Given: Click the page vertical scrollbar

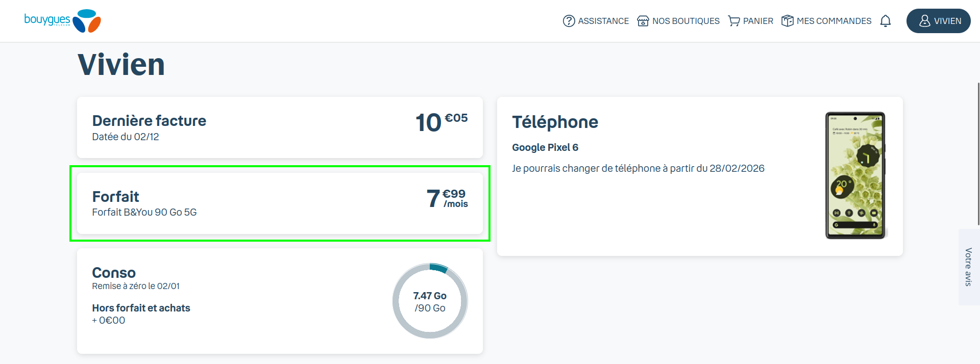Looking at the screenshot, I should (x=978, y=153).
